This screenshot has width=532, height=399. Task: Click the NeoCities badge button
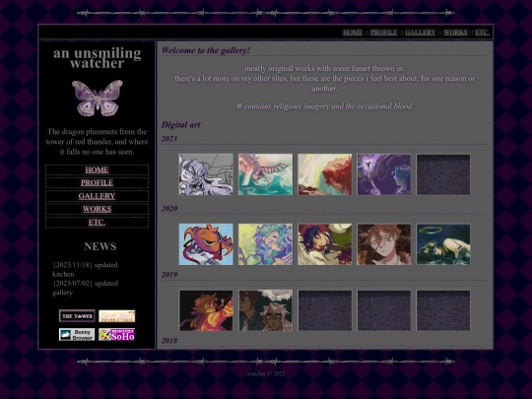pyautogui.click(x=116, y=316)
